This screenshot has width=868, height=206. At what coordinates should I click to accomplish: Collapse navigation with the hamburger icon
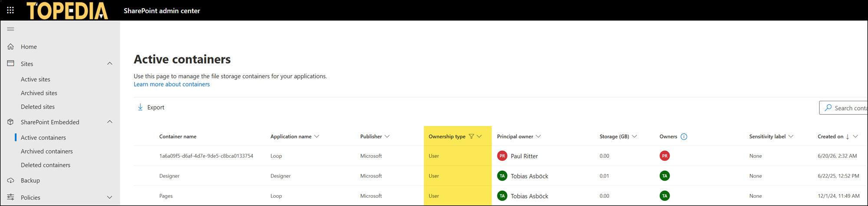11,29
